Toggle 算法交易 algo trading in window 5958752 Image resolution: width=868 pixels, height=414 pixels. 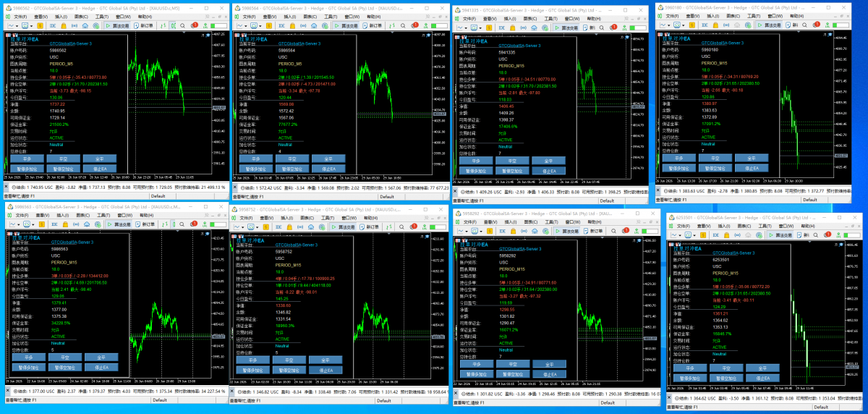pyautogui.click(x=343, y=227)
